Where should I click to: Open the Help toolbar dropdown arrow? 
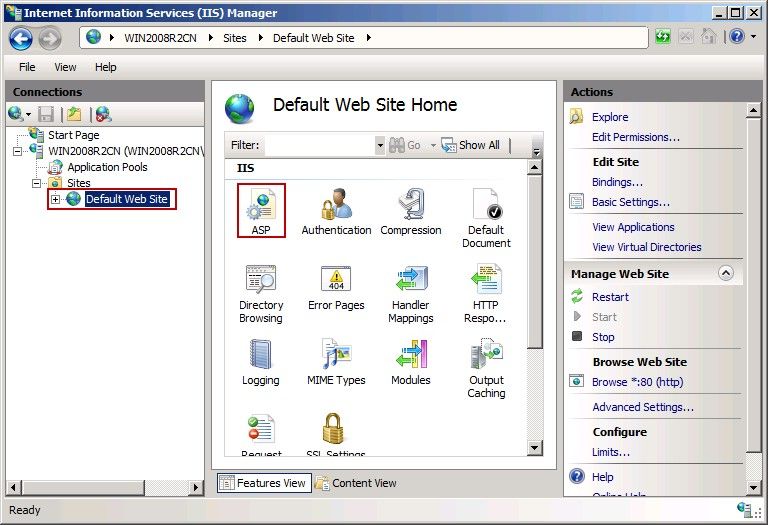[753, 37]
